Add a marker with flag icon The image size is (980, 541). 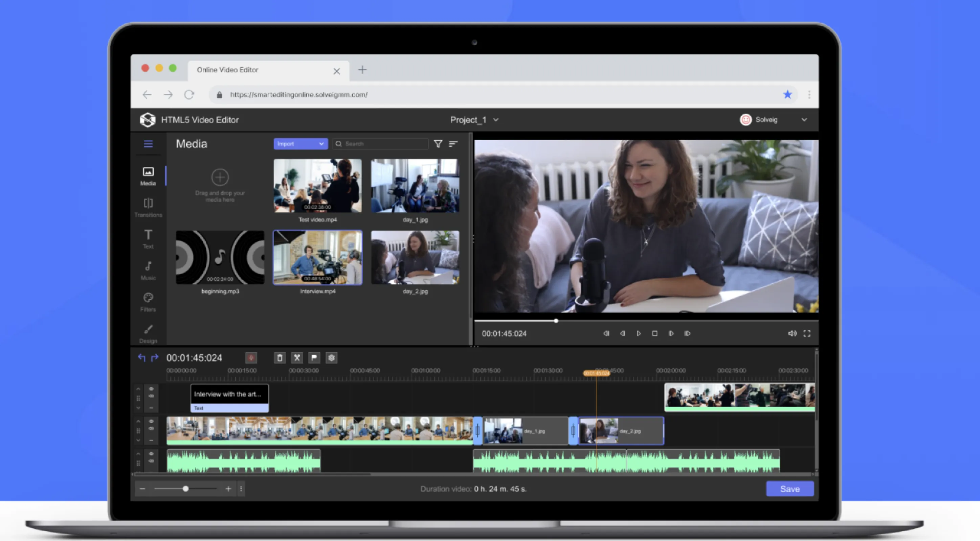314,357
